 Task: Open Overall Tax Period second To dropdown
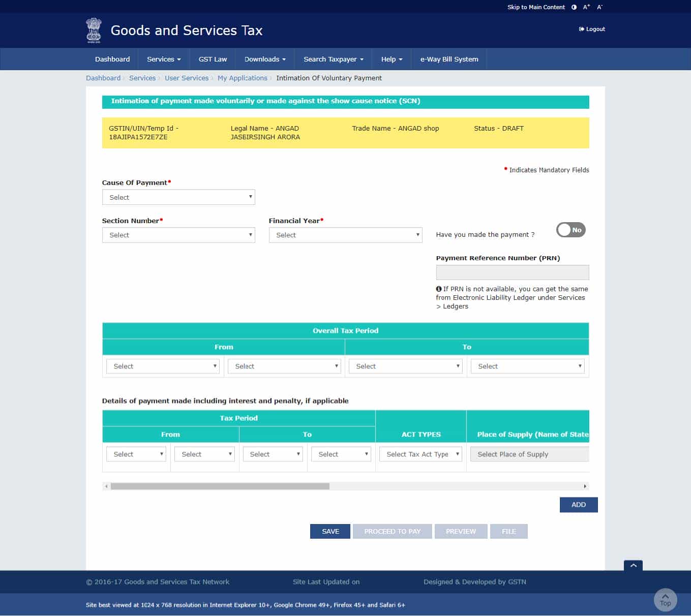point(528,366)
